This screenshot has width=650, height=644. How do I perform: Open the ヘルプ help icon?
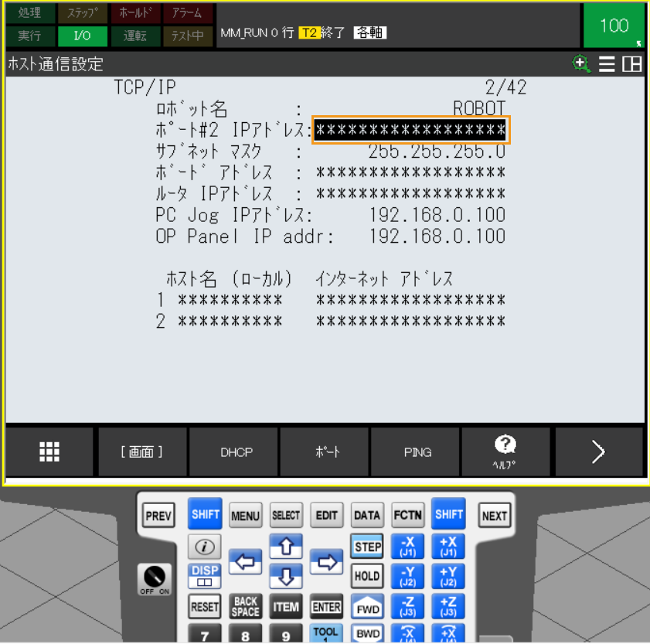[505, 451]
